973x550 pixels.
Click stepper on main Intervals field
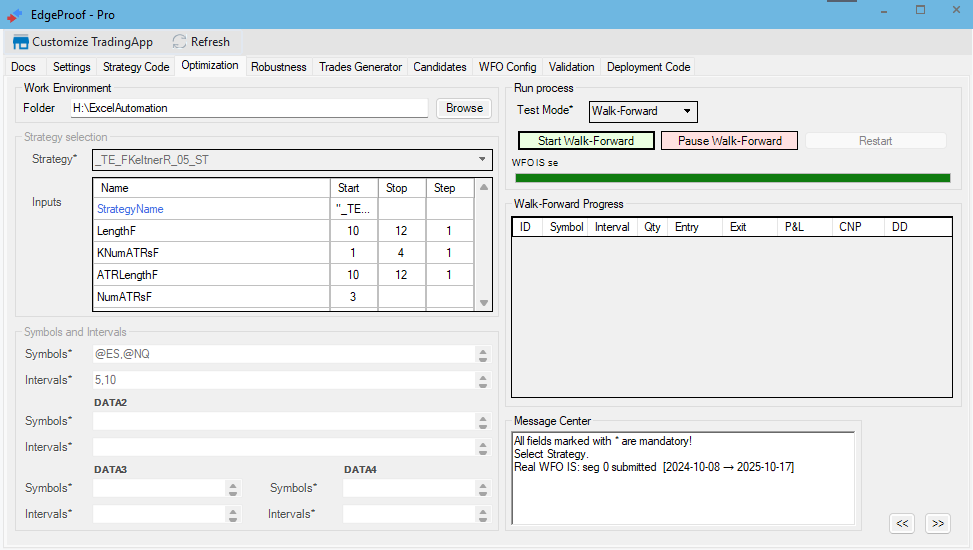[483, 381]
